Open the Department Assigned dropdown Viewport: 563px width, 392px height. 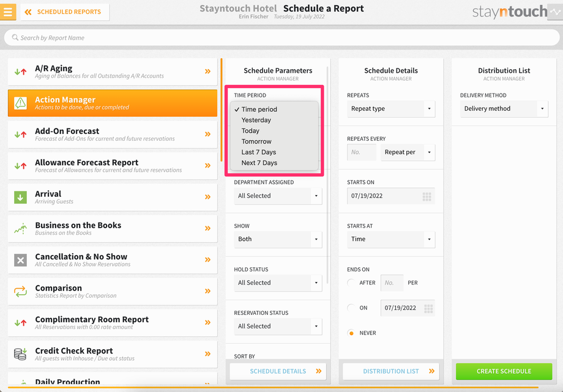pos(278,196)
